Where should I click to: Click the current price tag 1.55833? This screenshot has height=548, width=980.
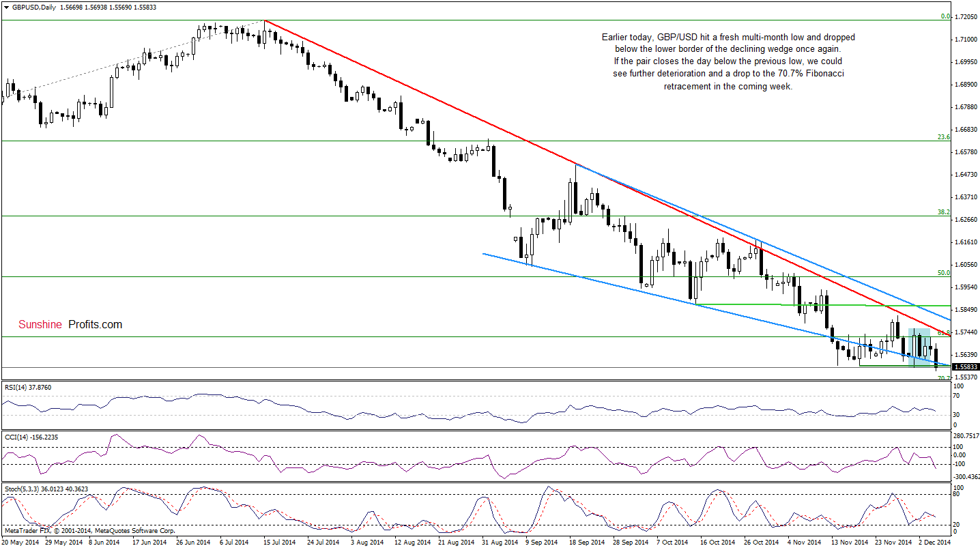966,366
